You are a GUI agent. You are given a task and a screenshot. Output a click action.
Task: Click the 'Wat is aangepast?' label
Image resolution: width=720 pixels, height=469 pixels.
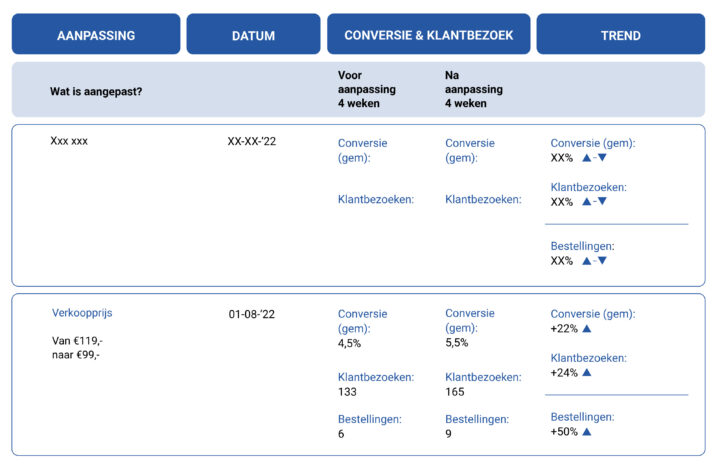pyautogui.click(x=96, y=91)
